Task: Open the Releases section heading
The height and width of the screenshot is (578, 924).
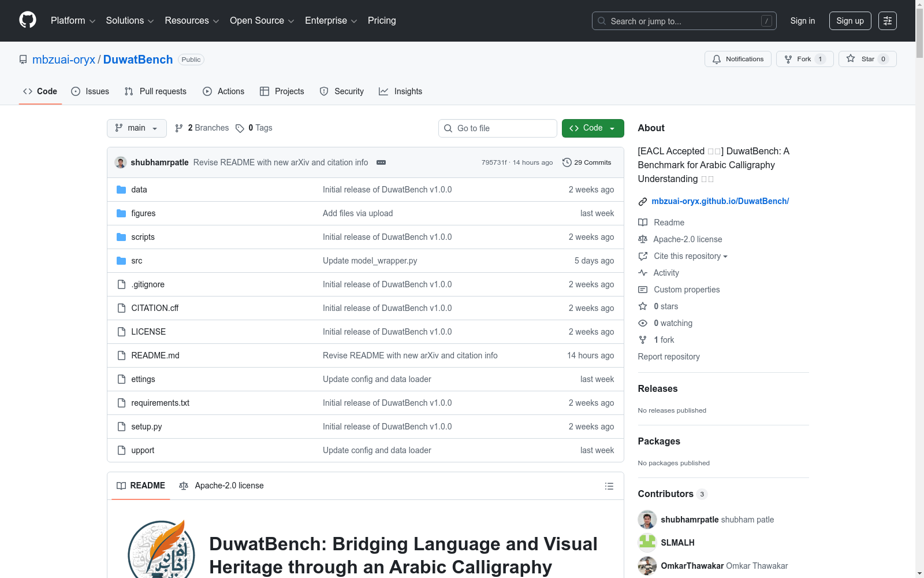Action: pos(658,388)
